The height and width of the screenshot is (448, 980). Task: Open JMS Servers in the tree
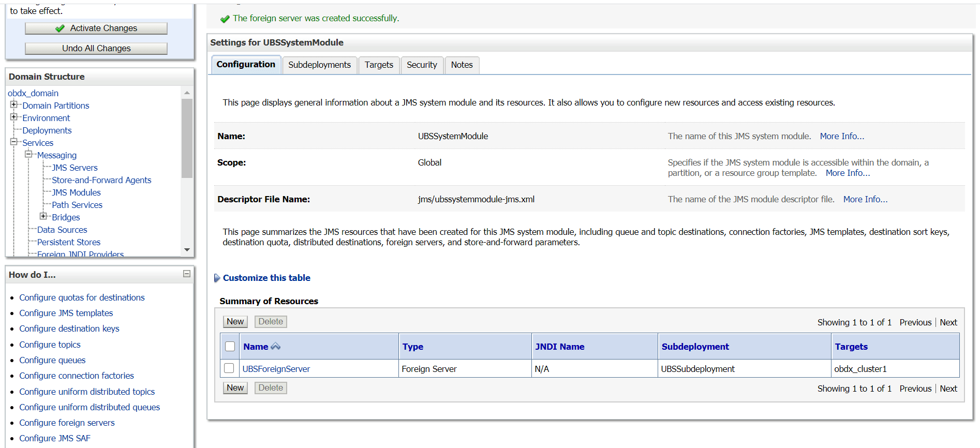click(75, 168)
